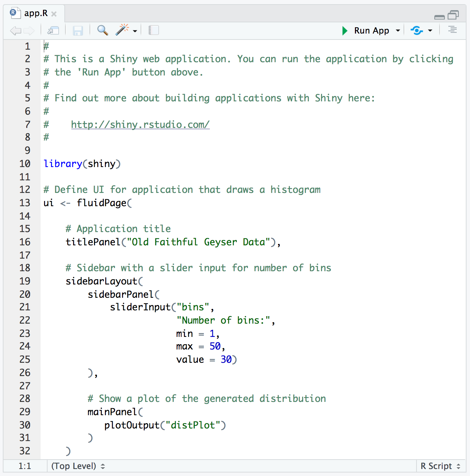Click on 'value = 30)' line
The width and height of the screenshot is (470, 476).
tap(207, 359)
